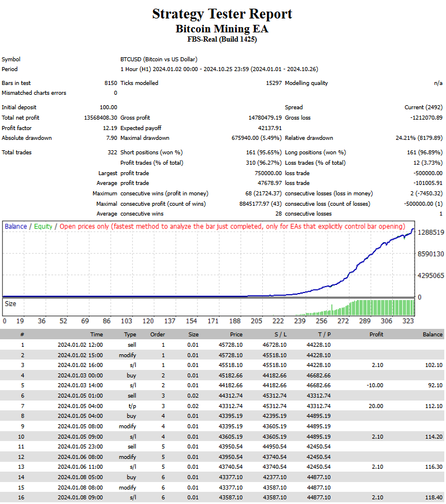Viewport: 446px width, 504px height.
Task: Click the "Strategy Tester Report" title
Action: click(x=222, y=14)
